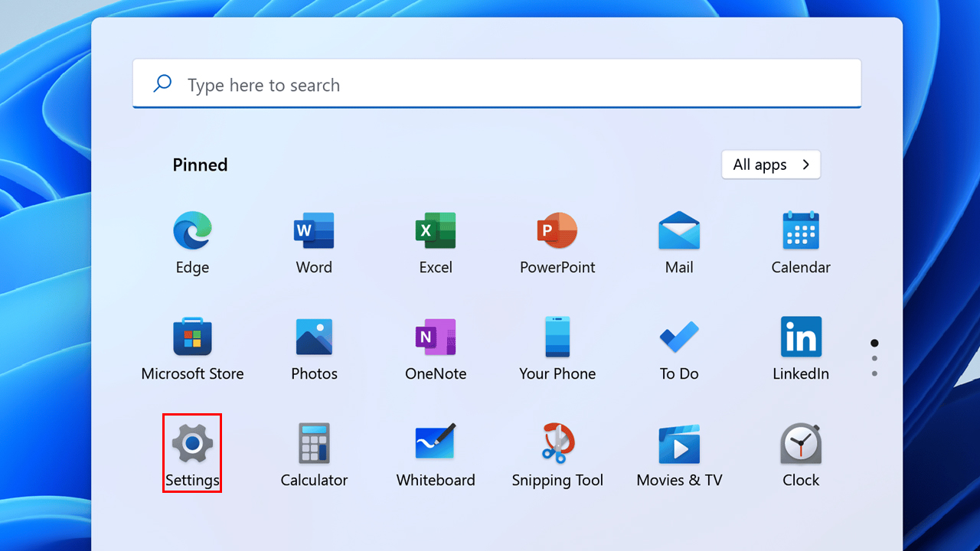Go to third pinned page dot

(x=874, y=373)
